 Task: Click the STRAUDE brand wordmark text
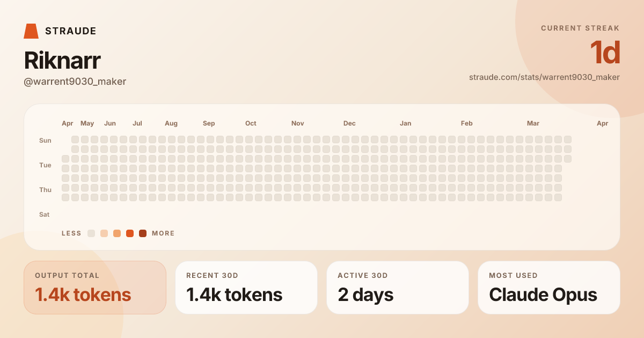pyautogui.click(x=71, y=31)
